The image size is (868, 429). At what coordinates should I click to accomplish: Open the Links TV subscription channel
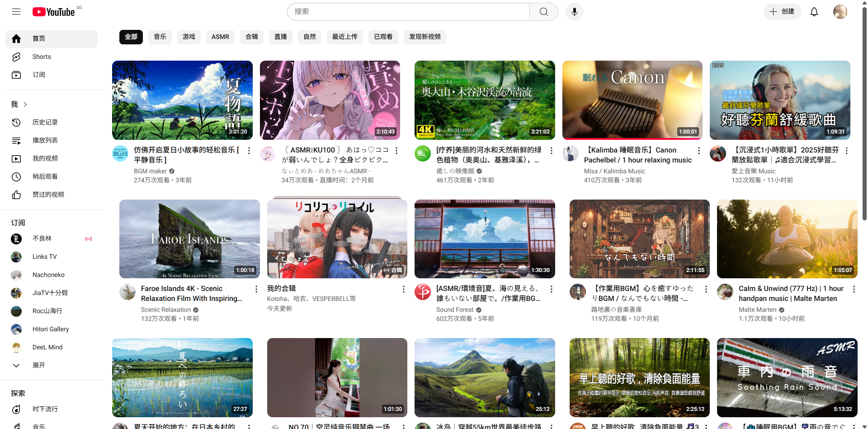(x=44, y=257)
